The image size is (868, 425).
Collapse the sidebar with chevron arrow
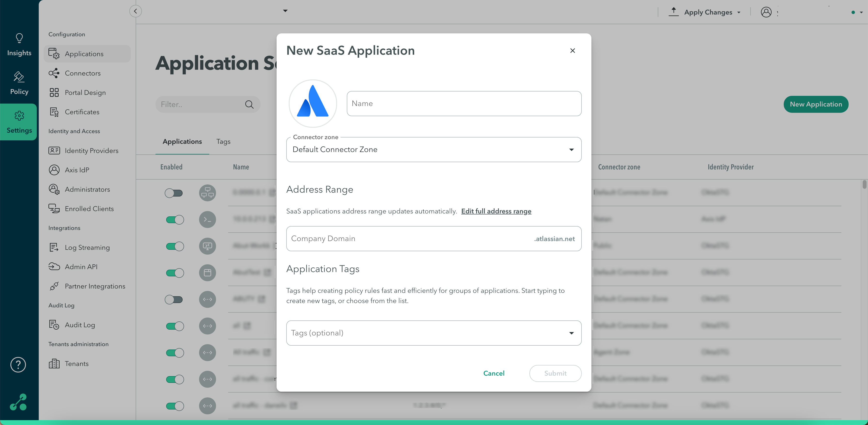(x=135, y=11)
